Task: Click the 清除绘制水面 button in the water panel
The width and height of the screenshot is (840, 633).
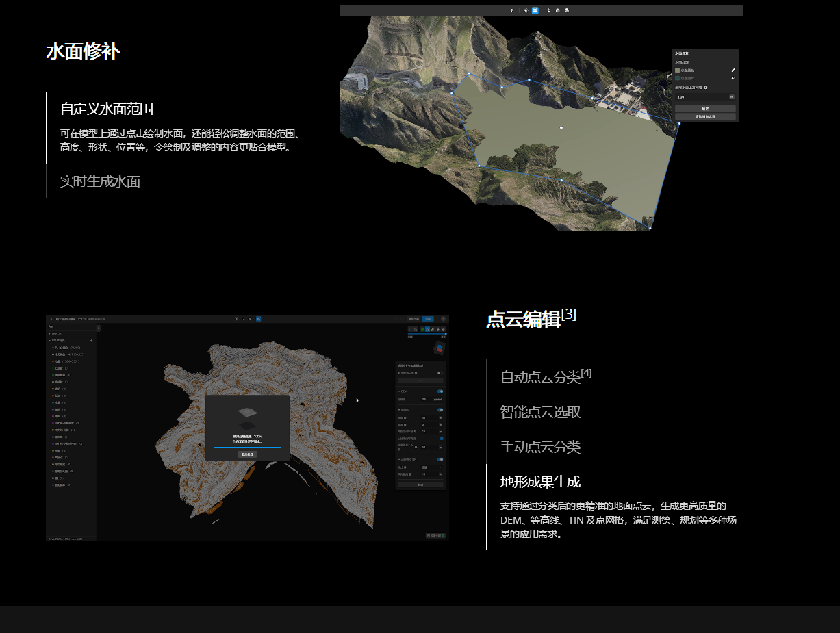Action: click(705, 116)
